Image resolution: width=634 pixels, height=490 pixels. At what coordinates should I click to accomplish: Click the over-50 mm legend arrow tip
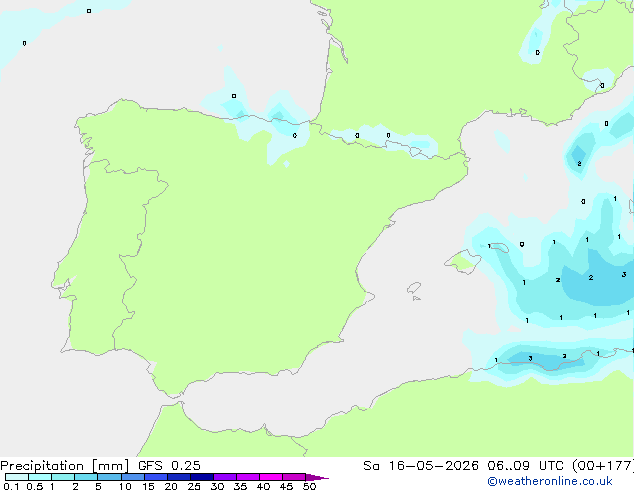click(x=317, y=477)
